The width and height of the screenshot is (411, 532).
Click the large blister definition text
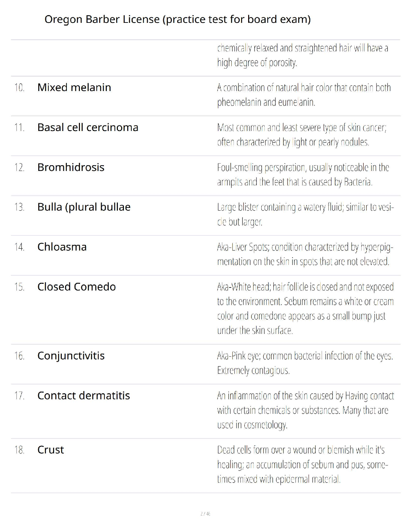point(305,214)
